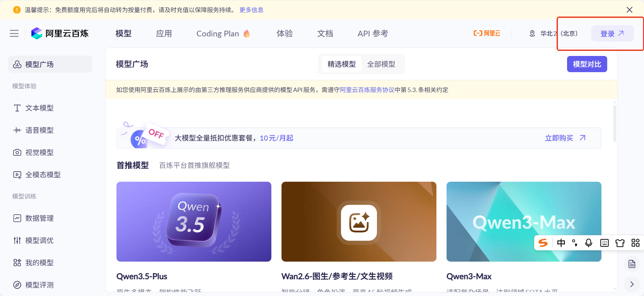Open the input method toolbox grid icon
The image size is (644, 296).
(636, 243)
